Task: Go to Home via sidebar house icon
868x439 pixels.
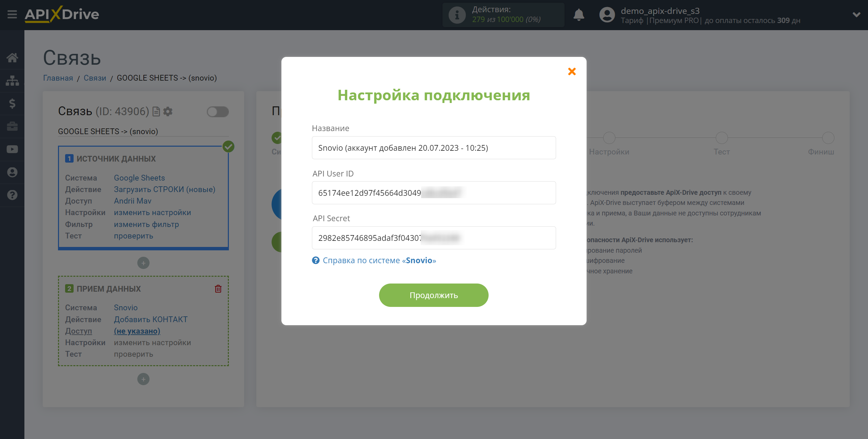Action: [x=12, y=58]
